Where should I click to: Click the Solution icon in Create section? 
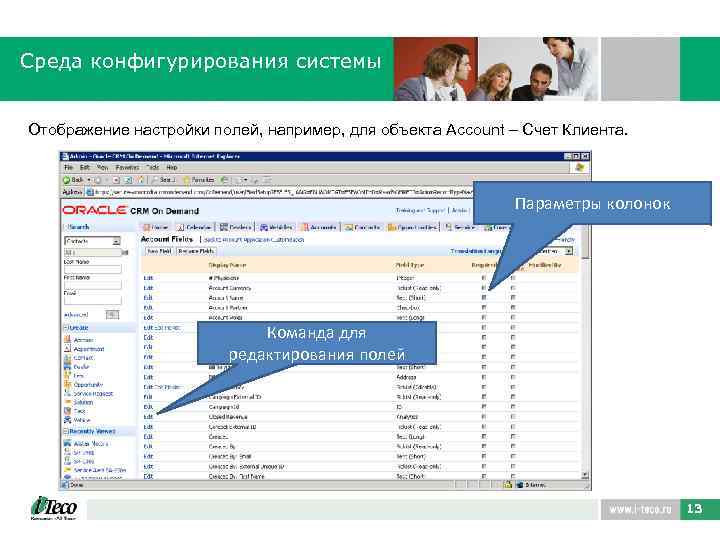pos(68,402)
